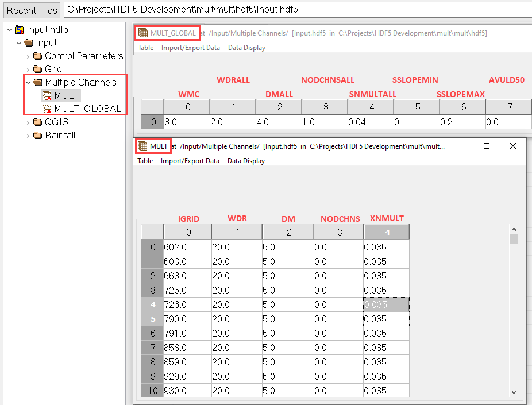Click the MULT dataset icon in tree

[x=47, y=95]
